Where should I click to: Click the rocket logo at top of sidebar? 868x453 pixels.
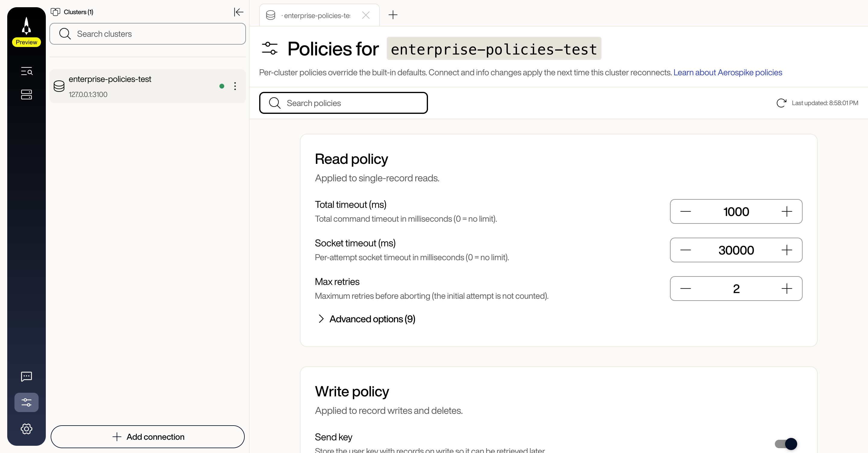(26, 26)
